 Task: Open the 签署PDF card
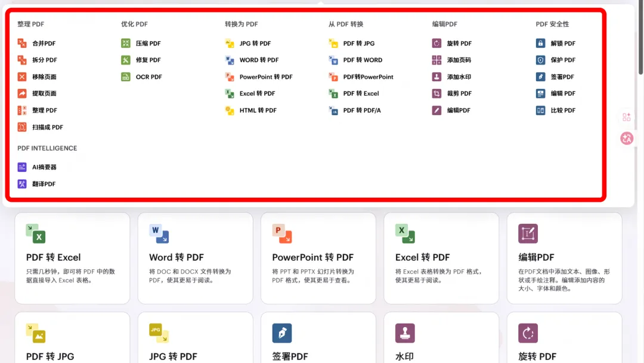[318, 337]
